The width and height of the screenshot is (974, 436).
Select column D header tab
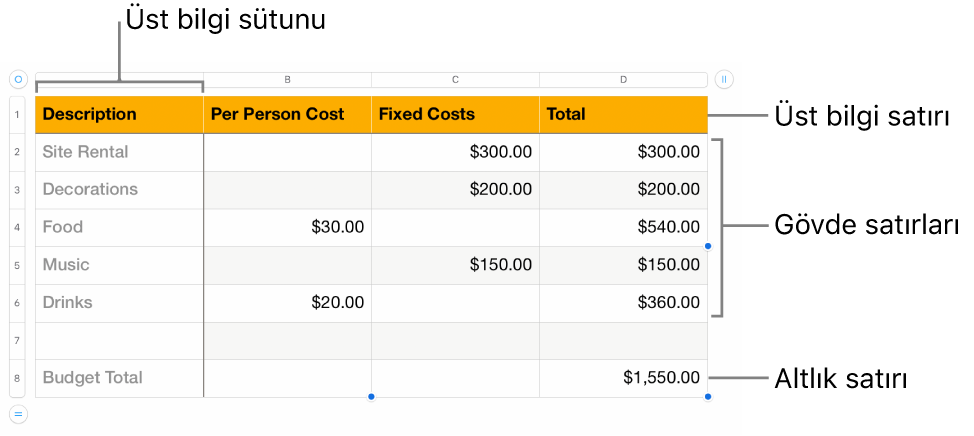click(623, 78)
